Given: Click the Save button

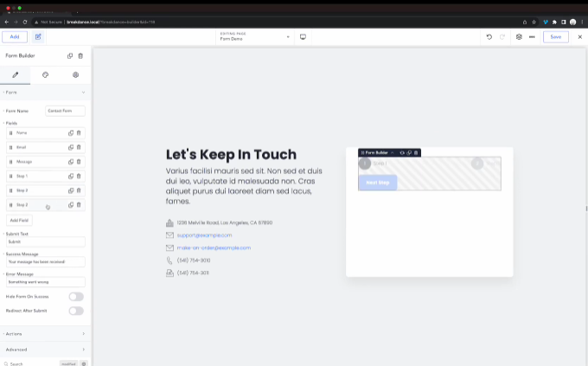Looking at the screenshot, I should (555, 37).
